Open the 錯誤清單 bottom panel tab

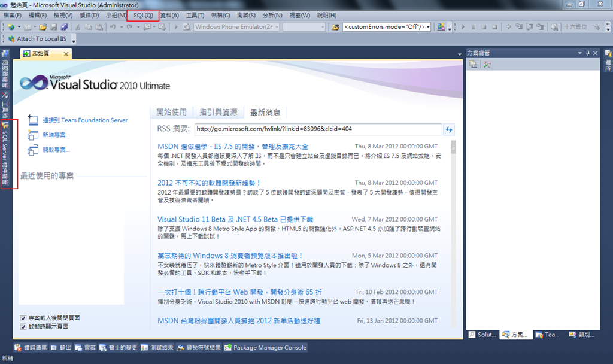click(31, 348)
